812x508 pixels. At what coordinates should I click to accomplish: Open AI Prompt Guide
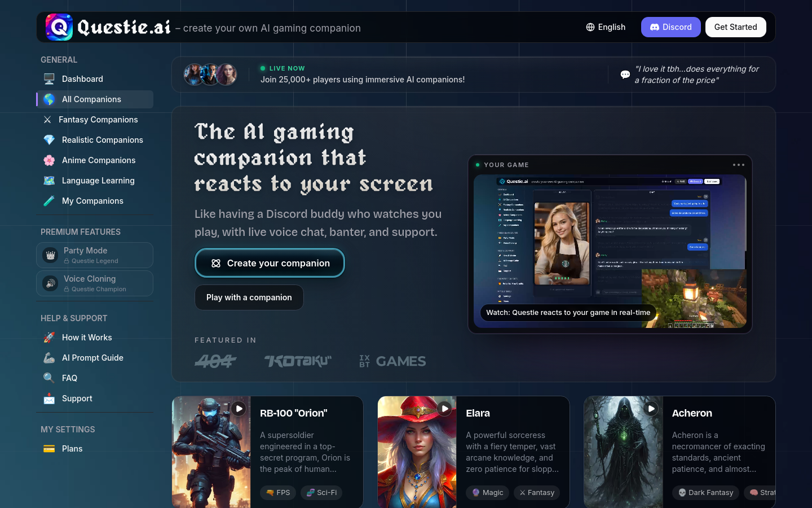pyautogui.click(x=95, y=358)
